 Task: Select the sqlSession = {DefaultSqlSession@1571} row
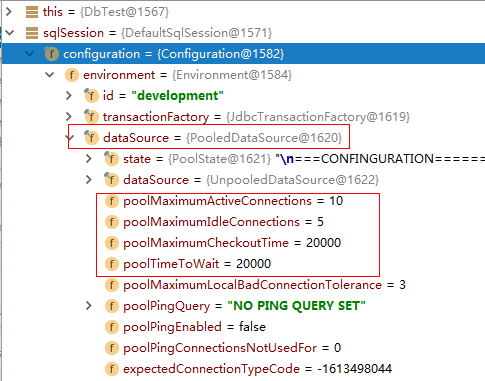click(x=244, y=33)
